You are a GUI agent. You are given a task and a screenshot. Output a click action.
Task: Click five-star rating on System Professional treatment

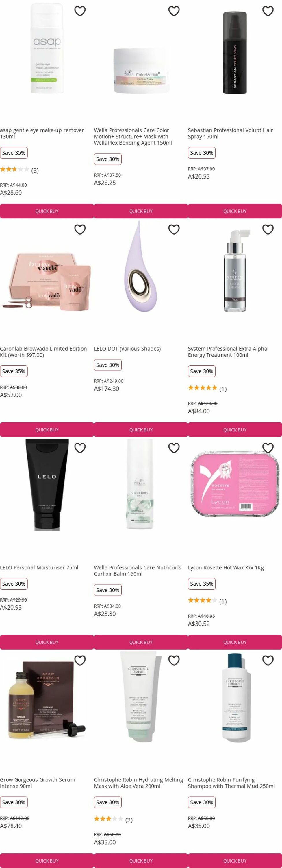click(203, 388)
